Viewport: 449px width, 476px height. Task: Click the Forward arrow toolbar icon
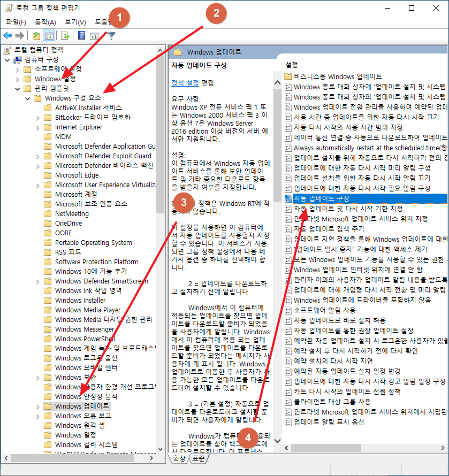[20, 36]
